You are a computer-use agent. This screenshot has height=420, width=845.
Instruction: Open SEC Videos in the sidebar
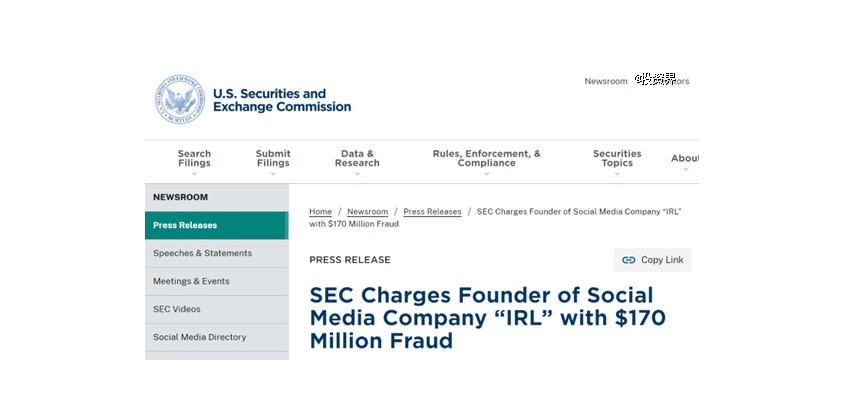[x=177, y=310]
